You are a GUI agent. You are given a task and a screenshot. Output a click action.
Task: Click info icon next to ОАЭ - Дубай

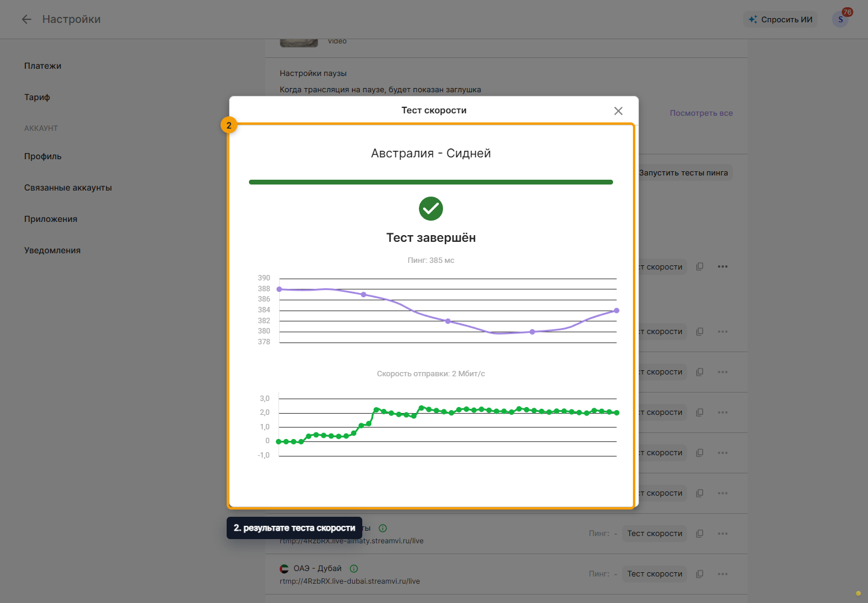[x=354, y=569]
